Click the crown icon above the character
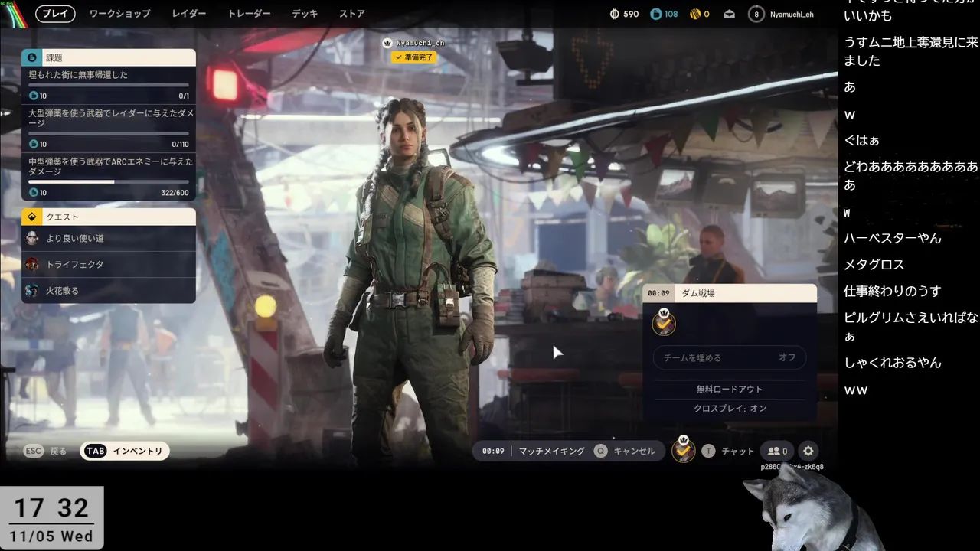The height and width of the screenshot is (551, 980). (x=387, y=43)
